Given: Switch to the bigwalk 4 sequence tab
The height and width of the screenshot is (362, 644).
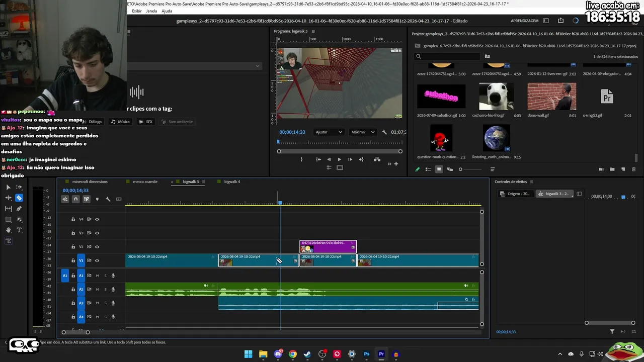Looking at the screenshot, I should [x=232, y=182].
